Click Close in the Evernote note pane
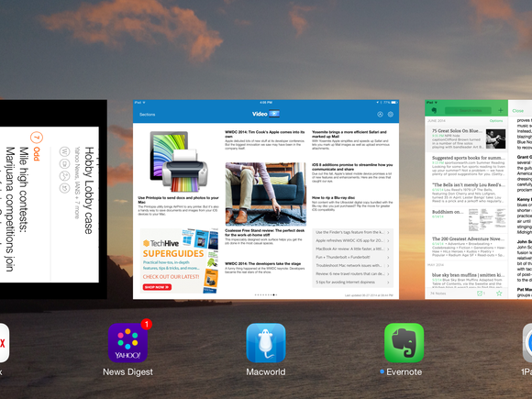The height and width of the screenshot is (399, 532). click(517, 111)
